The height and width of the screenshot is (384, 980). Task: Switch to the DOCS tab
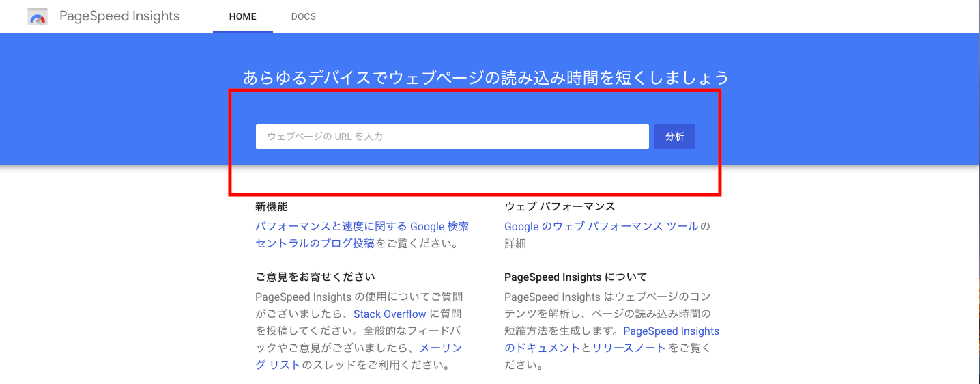(x=304, y=16)
